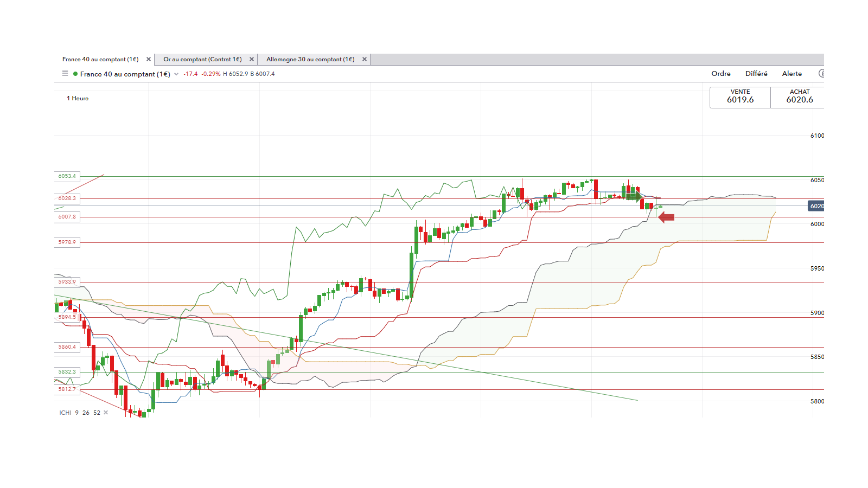Select the 5894.5 price level label
Screen dimensions: 868x488
(67, 317)
